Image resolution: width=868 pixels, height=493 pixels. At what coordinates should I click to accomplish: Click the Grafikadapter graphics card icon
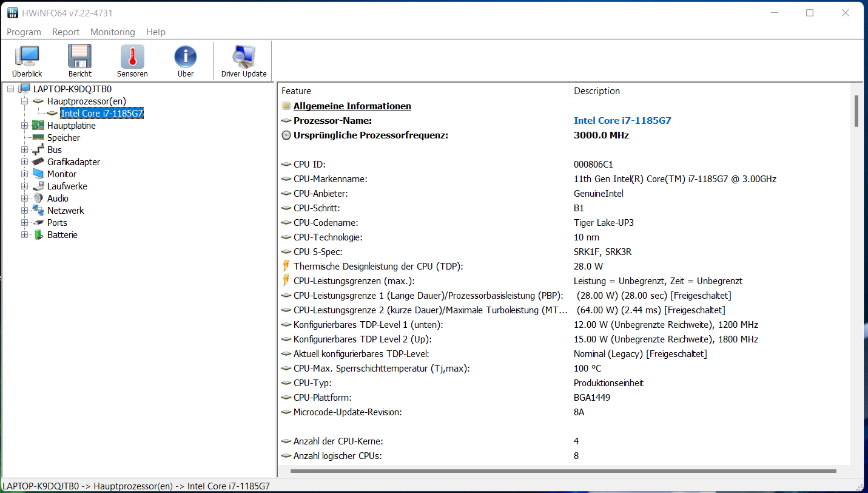pos(38,162)
